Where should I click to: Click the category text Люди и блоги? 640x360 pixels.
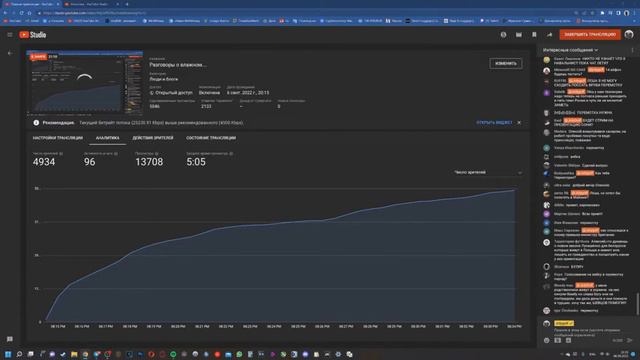click(164, 79)
